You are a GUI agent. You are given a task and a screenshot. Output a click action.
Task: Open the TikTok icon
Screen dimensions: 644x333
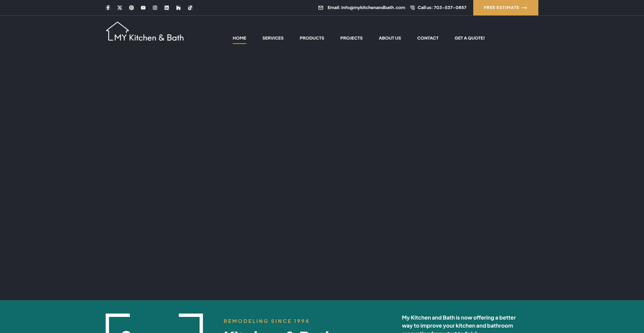click(x=190, y=8)
